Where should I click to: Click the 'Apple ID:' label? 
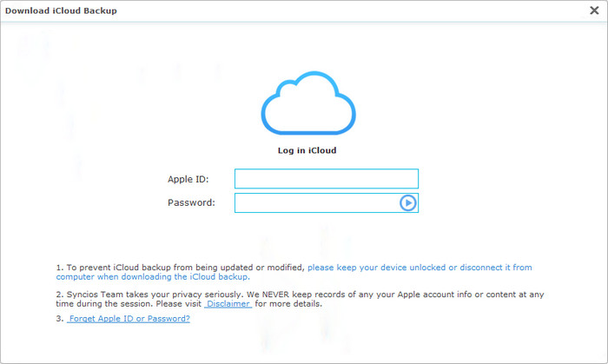coord(188,179)
